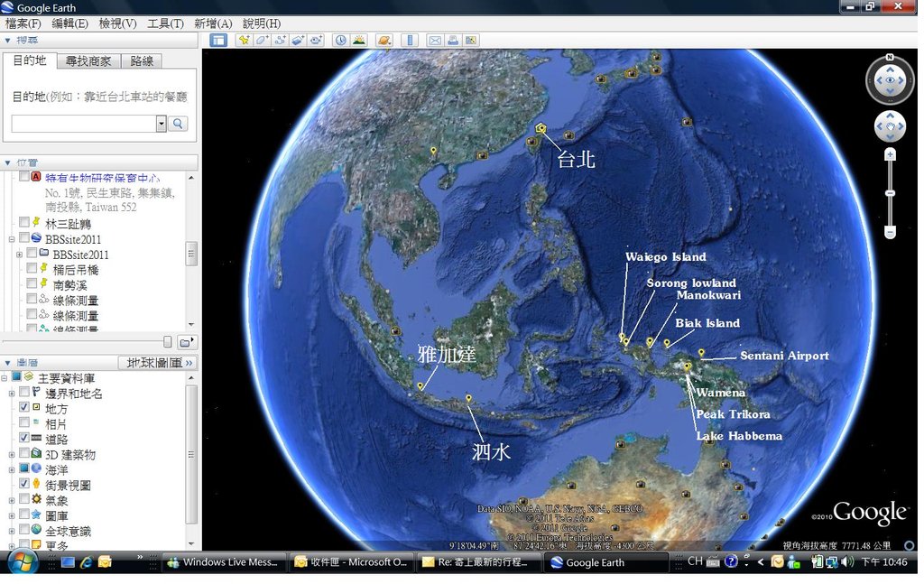
Task: Collapse the 位置 places panel
Action: click(7, 162)
